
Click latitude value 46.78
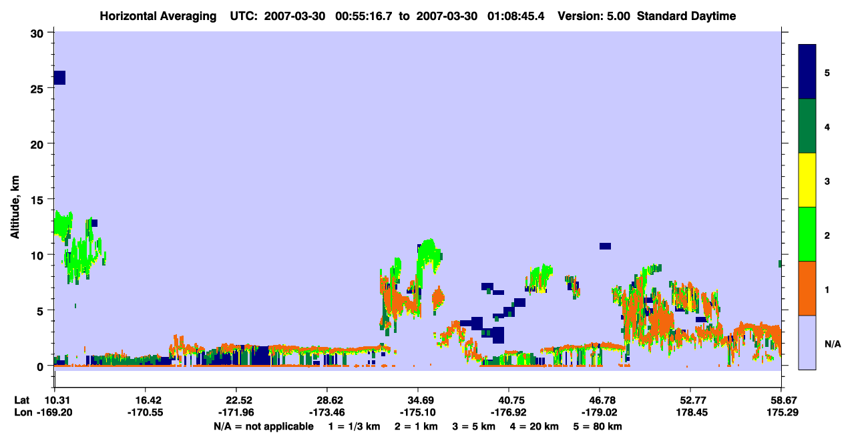[x=600, y=400]
